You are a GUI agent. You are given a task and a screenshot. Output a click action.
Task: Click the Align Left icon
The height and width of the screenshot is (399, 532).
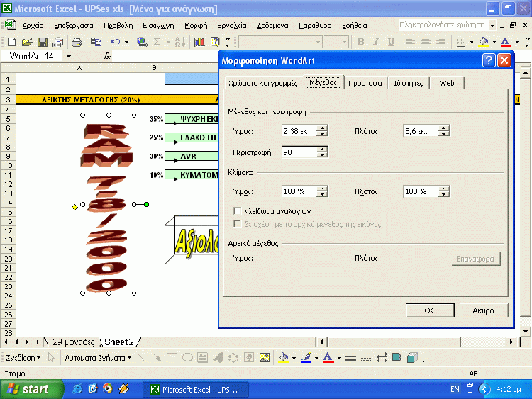point(410,42)
